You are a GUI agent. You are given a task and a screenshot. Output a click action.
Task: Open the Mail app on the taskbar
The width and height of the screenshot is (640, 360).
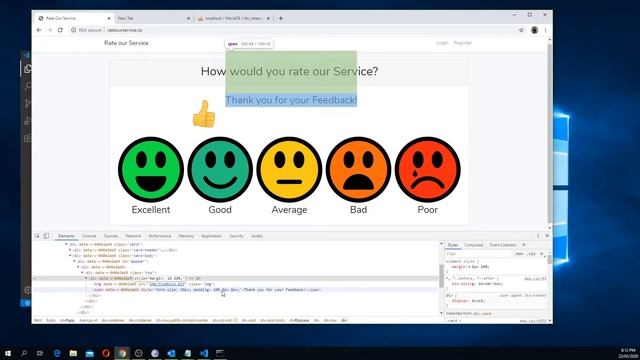[x=89, y=353]
